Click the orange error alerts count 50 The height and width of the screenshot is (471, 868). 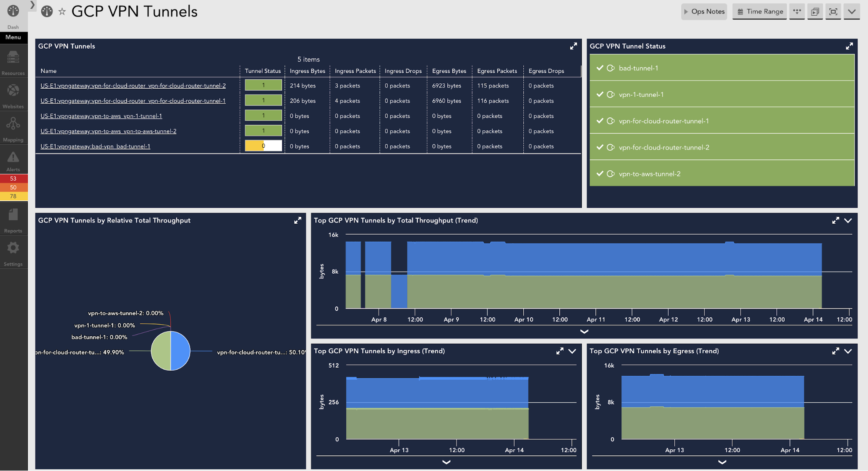[x=13, y=187]
